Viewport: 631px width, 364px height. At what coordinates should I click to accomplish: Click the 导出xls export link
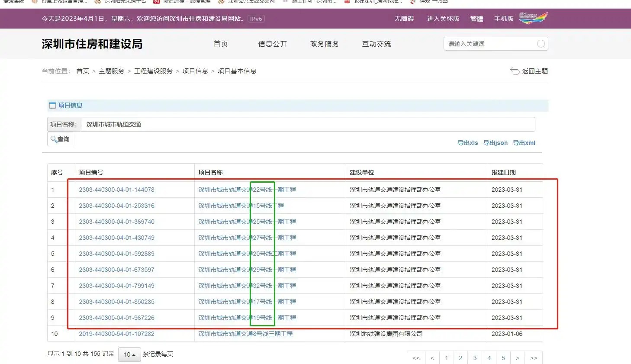click(x=467, y=143)
